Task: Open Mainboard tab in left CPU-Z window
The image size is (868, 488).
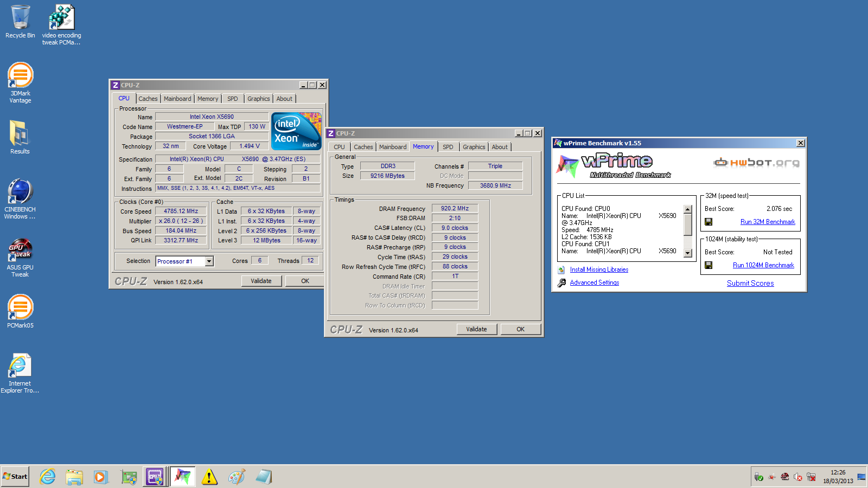Action: point(177,99)
